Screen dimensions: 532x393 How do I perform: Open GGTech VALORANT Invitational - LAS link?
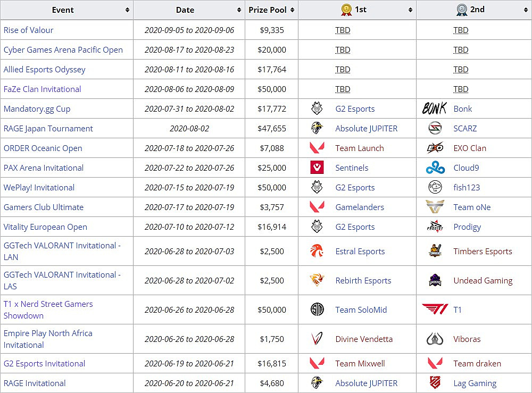[x=62, y=280]
